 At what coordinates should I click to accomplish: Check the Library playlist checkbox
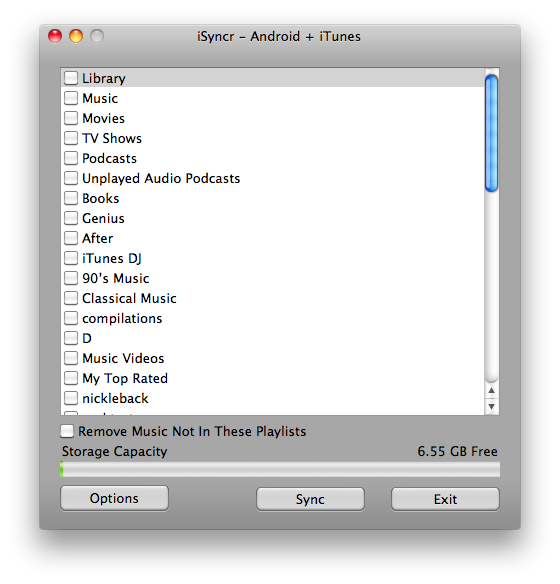click(71, 78)
